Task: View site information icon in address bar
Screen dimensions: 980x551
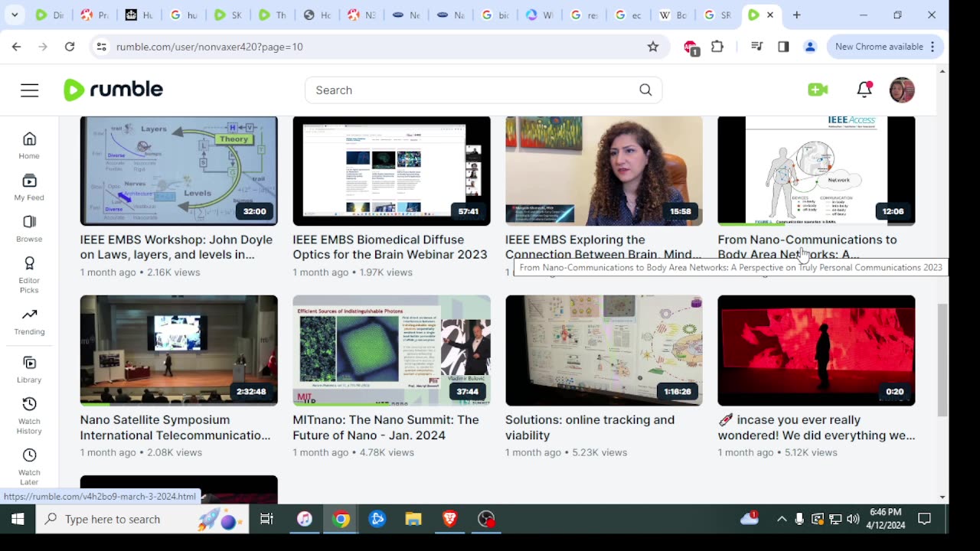Action: point(101,47)
